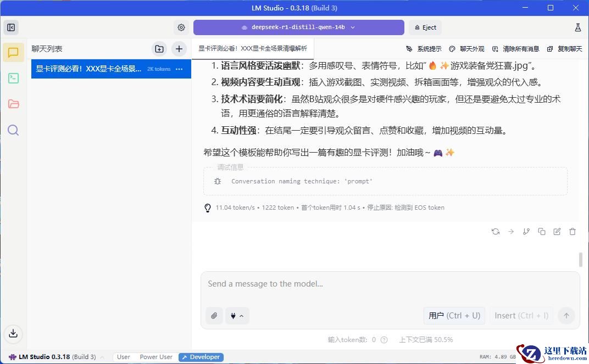Start a new chat with plus icon

pyautogui.click(x=179, y=49)
